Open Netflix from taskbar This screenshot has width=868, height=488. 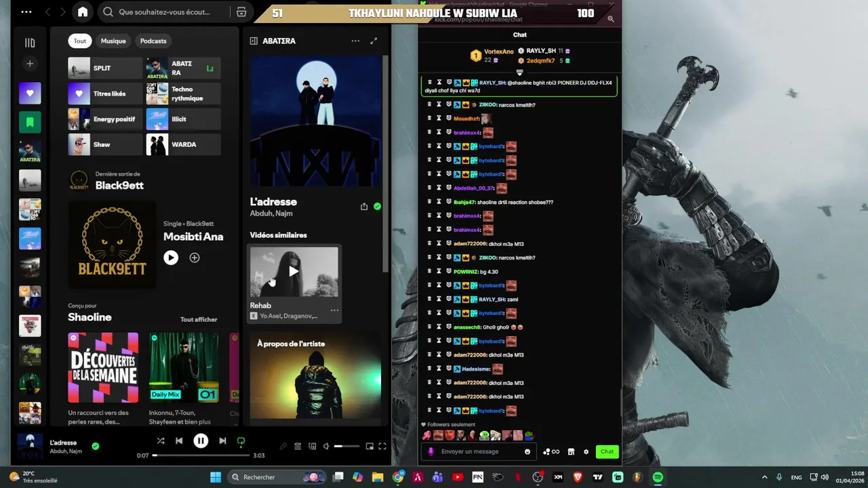coord(517,477)
